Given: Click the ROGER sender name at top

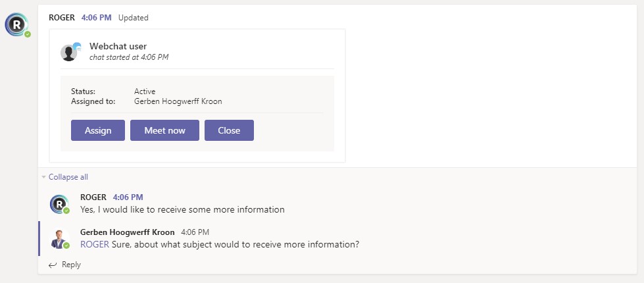Looking at the screenshot, I should click(x=62, y=18).
